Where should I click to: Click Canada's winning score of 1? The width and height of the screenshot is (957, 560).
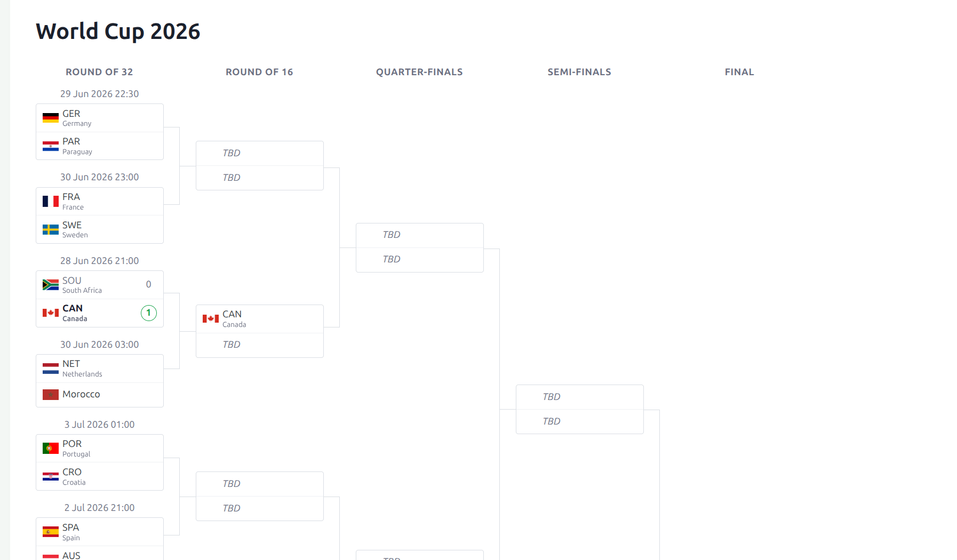149,313
